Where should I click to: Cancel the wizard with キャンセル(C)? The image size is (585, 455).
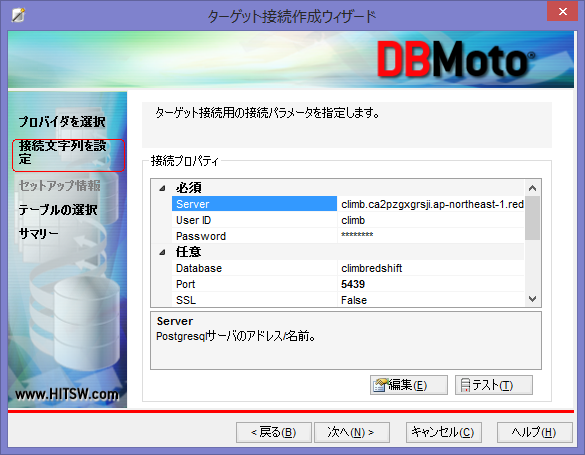tap(444, 432)
